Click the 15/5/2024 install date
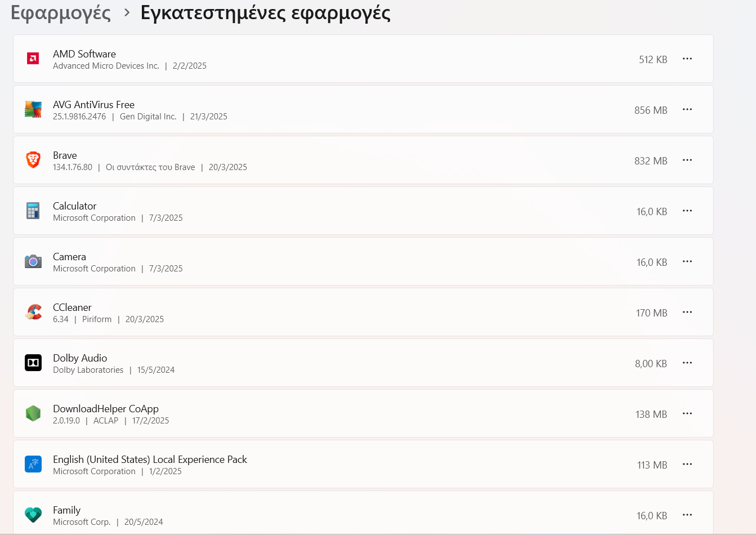Image resolution: width=756 pixels, height=535 pixels. click(x=156, y=370)
